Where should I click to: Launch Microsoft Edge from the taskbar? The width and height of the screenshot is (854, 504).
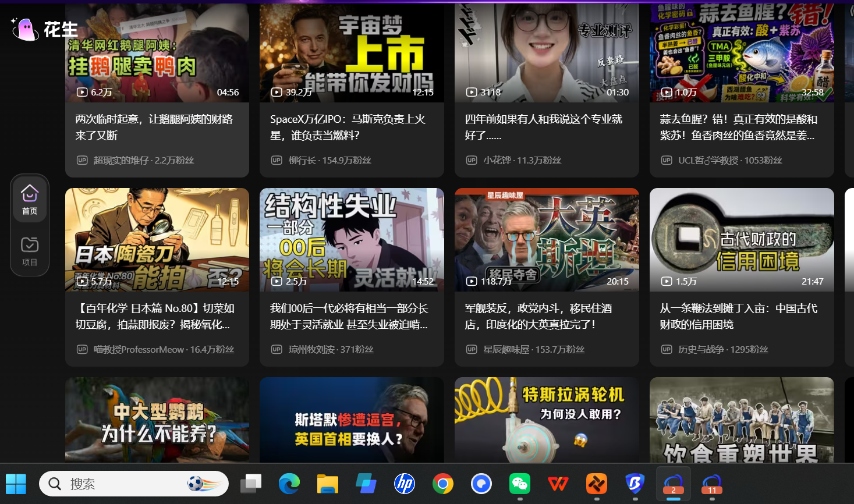click(289, 484)
